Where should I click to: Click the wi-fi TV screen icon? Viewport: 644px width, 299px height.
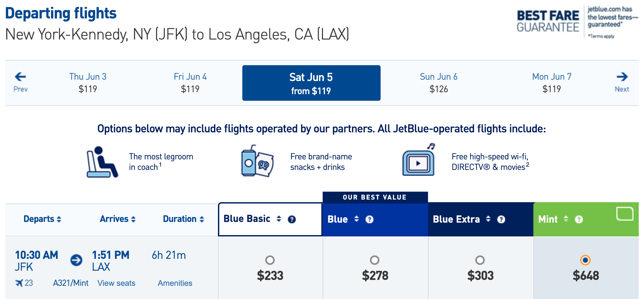pos(418,161)
